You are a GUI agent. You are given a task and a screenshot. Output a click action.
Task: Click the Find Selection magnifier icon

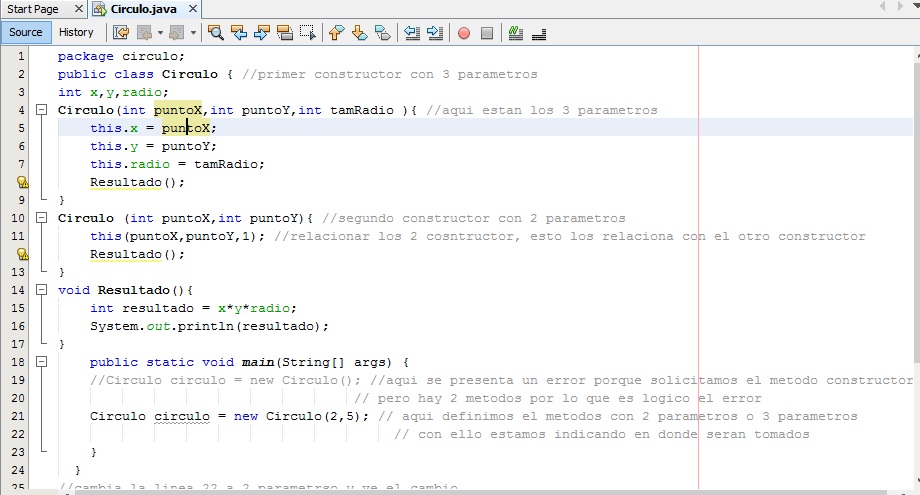click(215, 32)
